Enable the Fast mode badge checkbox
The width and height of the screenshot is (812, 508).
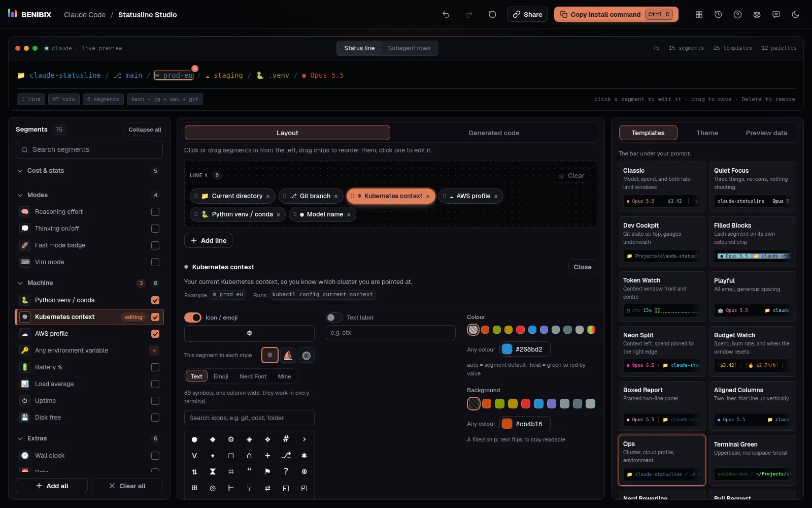(x=155, y=245)
